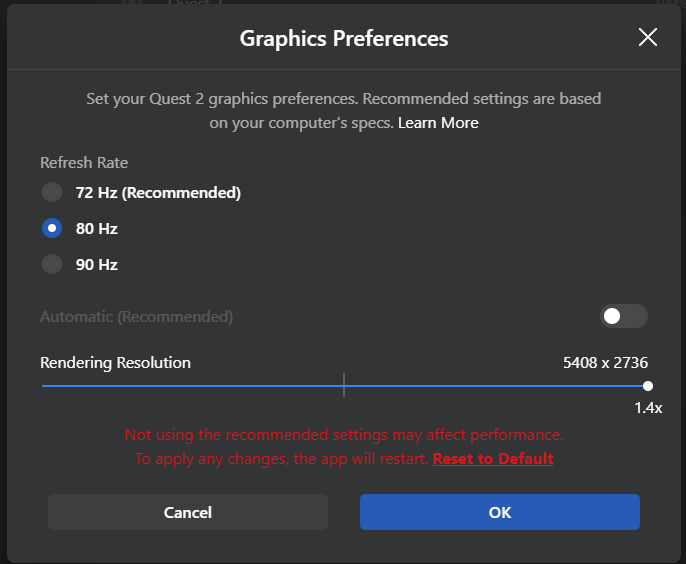The height and width of the screenshot is (564, 686).
Task: Click the Rendering Resolution slider handle
Action: [648, 386]
